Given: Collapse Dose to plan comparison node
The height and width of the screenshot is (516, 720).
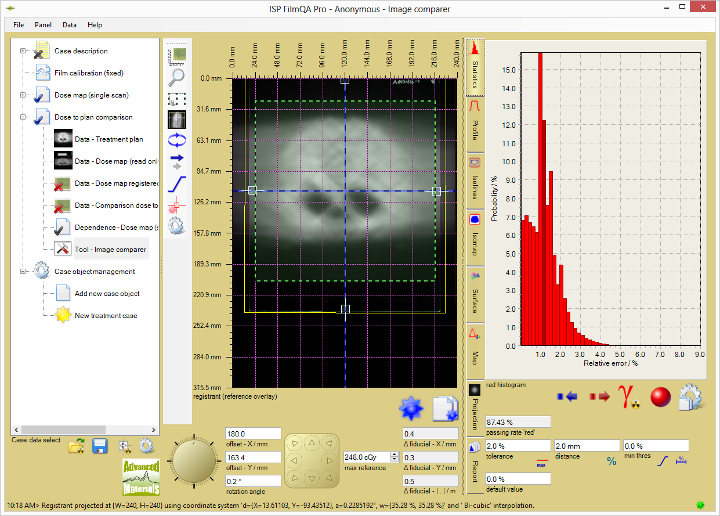Looking at the screenshot, I should click(x=22, y=117).
